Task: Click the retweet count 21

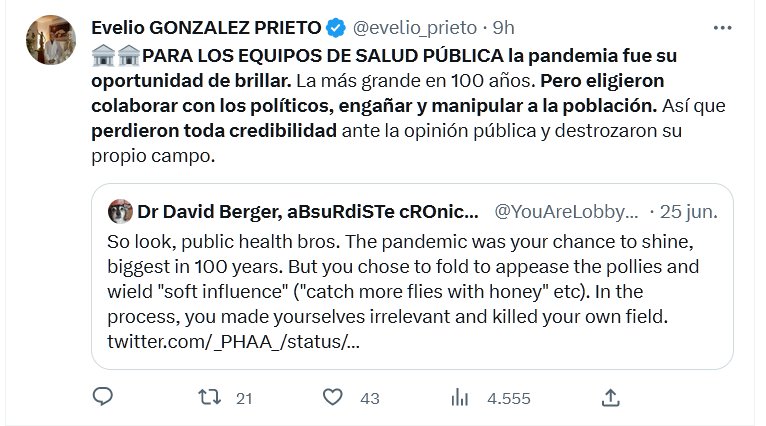Action: 244,398
